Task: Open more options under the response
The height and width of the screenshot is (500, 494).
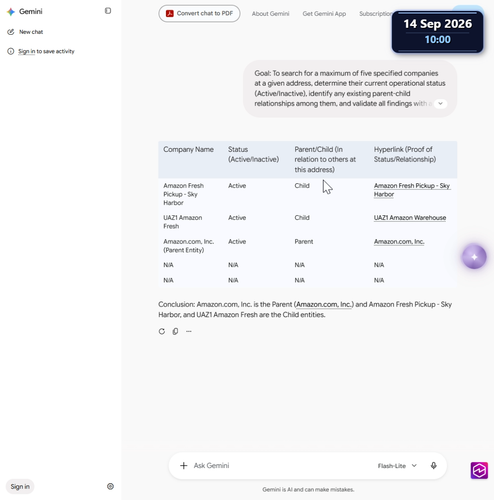Action: pyautogui.click(x=189, y=331)
